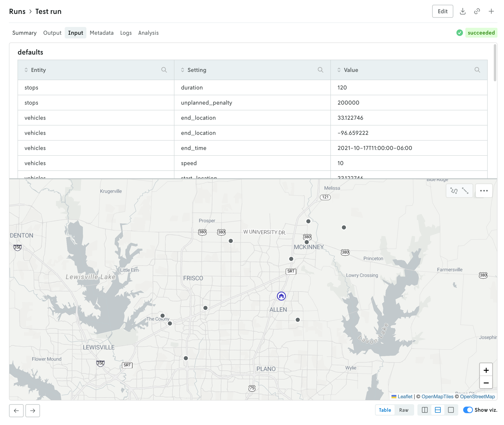Click the plus icon to create new run
Image resolution: width=504 pixels, height=425 pixels.
tap(491, 11)
